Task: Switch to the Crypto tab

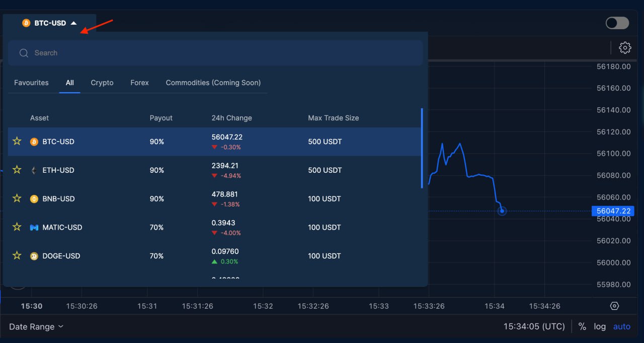Action: (102, 83)
